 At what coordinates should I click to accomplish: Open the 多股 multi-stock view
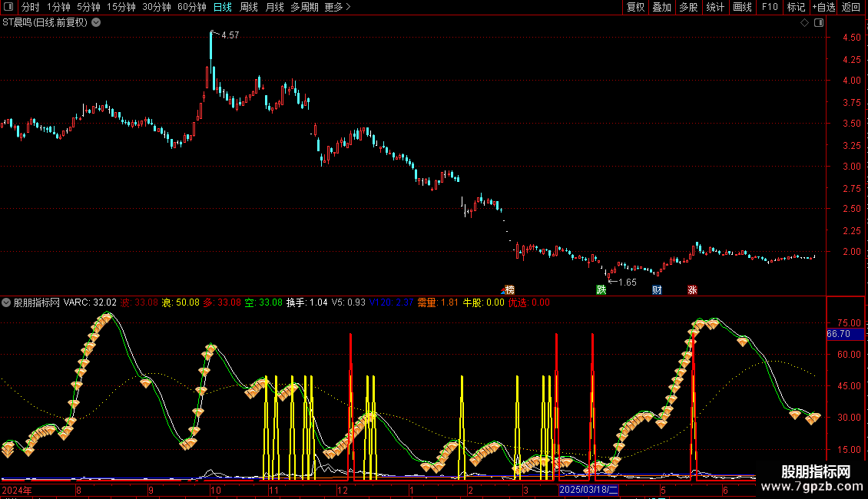pyautogui.click(x=688, y=7)
